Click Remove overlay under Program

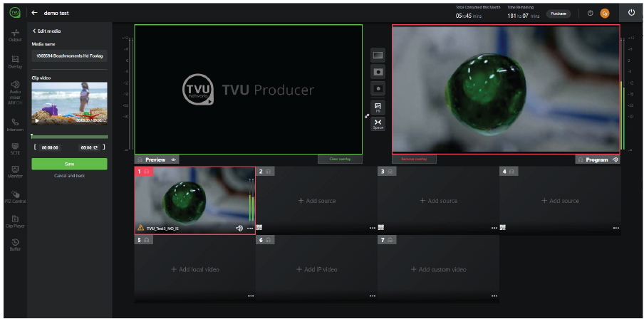tap(414, 159)
